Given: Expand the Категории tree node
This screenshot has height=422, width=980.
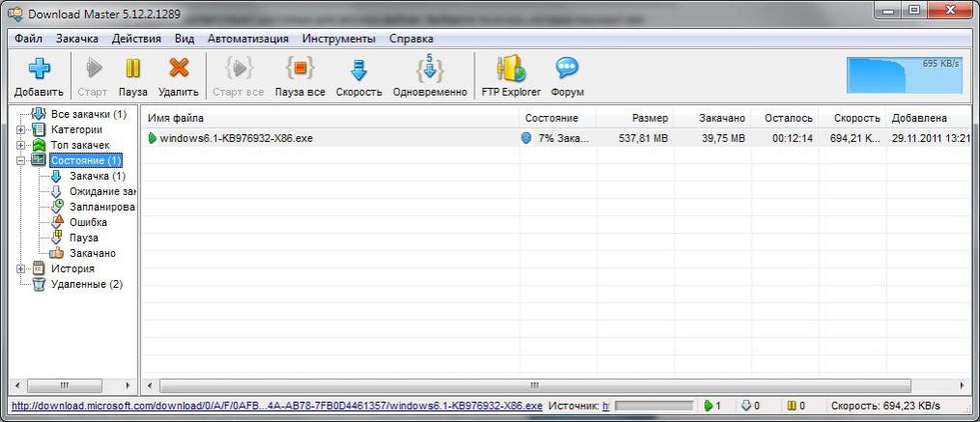Looking at the screenshot, I should click(21, 129).
